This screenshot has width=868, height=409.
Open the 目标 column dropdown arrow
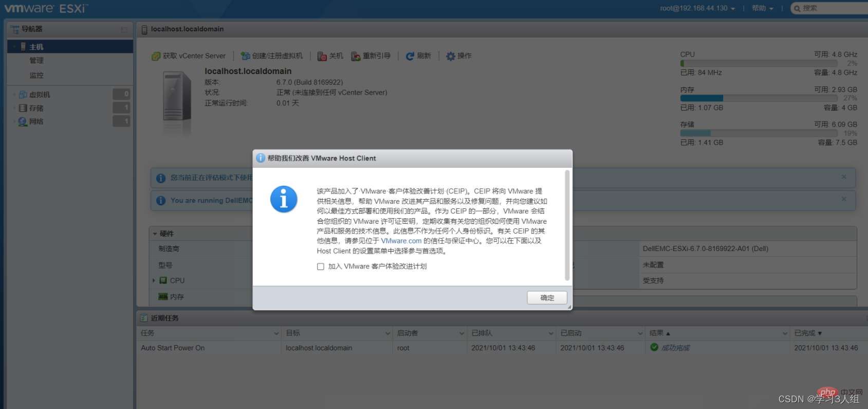tap(388, 333)
